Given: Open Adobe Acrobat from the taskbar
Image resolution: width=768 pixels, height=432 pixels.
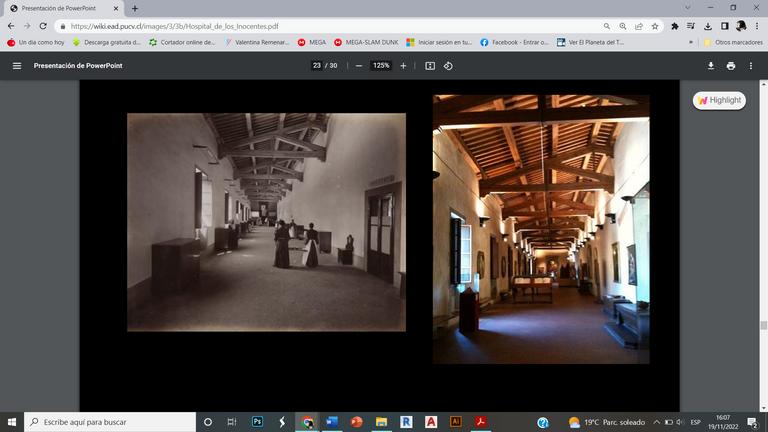Looking at the screenshot, I should [480, 422].
